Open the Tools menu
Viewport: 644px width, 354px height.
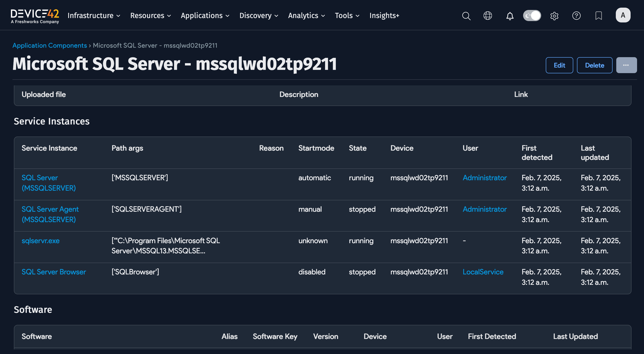point(347,16)
